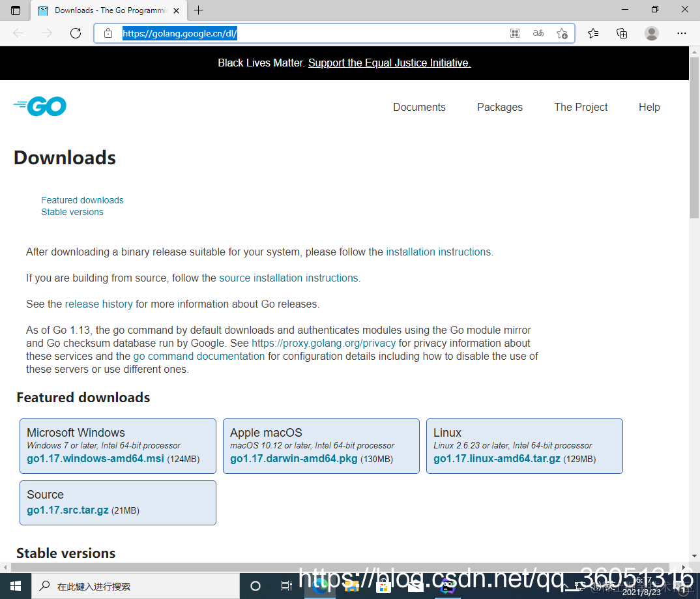The height and width of the screenshot is (599, 700).
Task: Open the Edge settings ellipsis menu
Action: pos(681,33)
